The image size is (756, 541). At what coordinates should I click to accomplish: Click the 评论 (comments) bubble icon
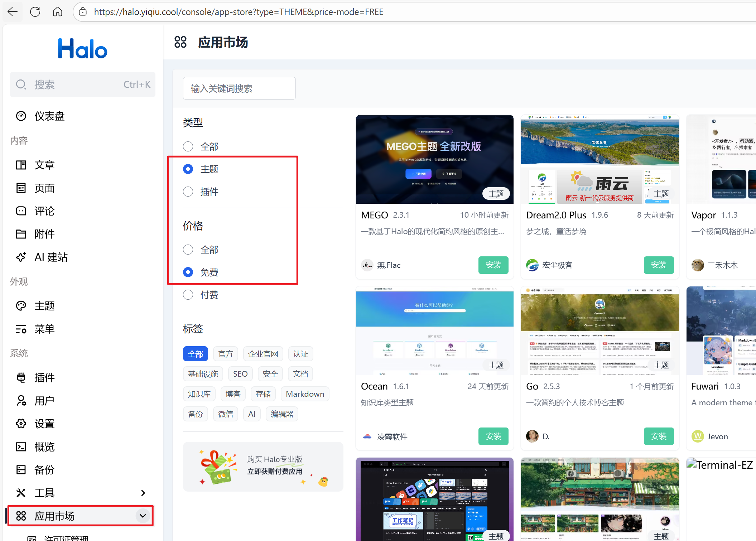pyautogui.click(x=21, y=211)
